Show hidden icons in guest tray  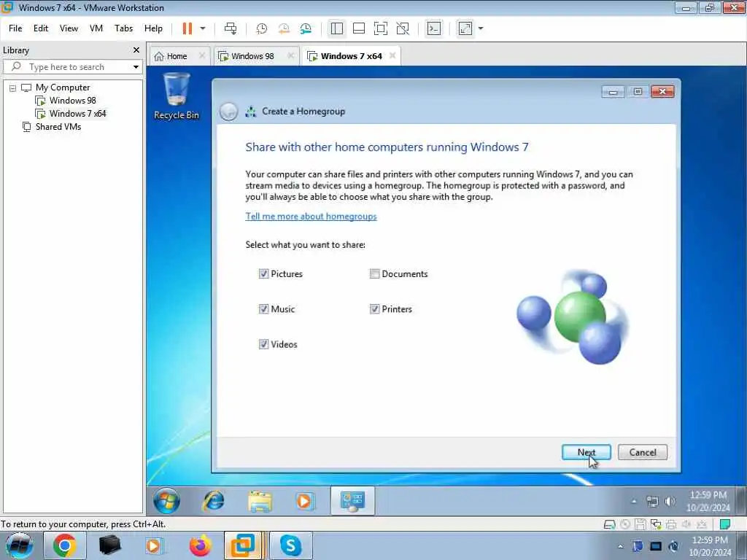tap(634, 501)
